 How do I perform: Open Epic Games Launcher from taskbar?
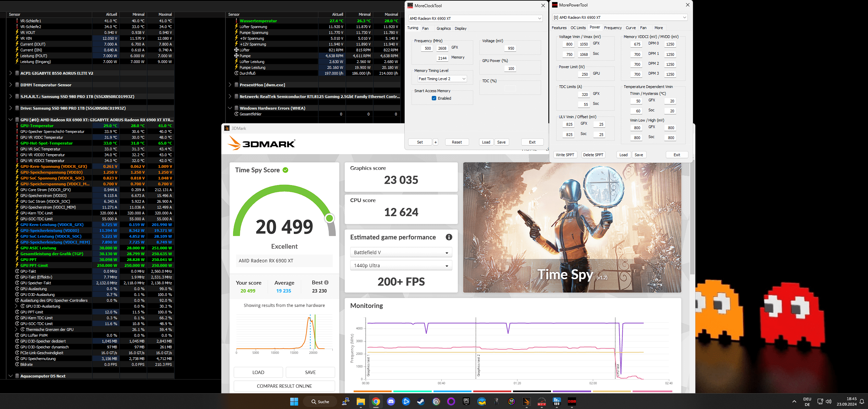466,401
